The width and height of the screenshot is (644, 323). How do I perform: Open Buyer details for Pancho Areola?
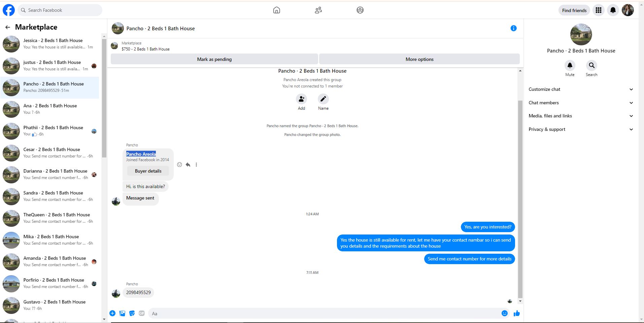(148, 171)
